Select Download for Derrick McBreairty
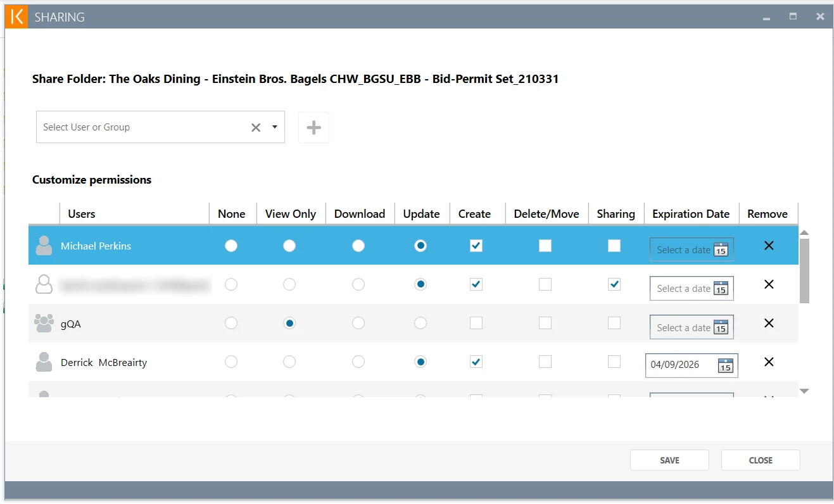This screenshot has width=834, height=504. [358, 362]
